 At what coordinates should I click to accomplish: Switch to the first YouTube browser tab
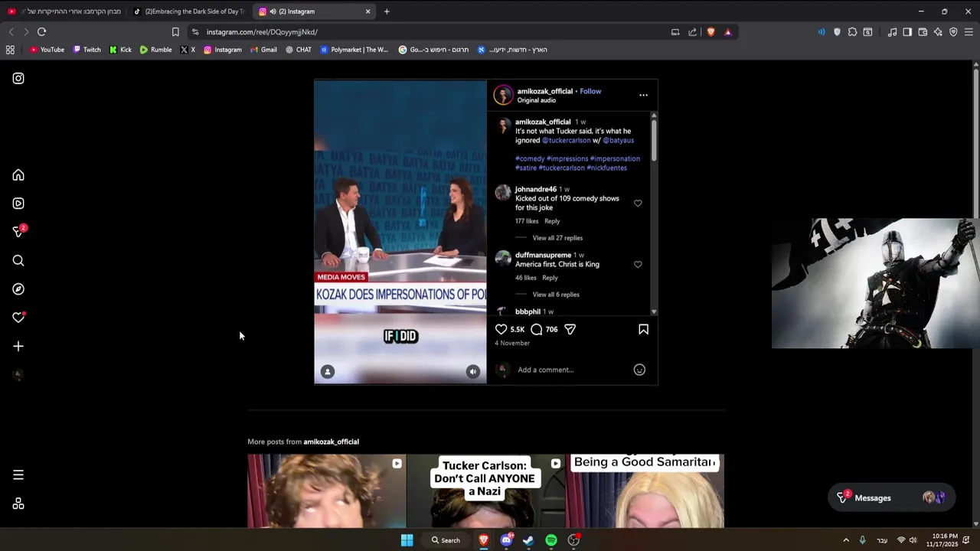click(x=64, y=11)
